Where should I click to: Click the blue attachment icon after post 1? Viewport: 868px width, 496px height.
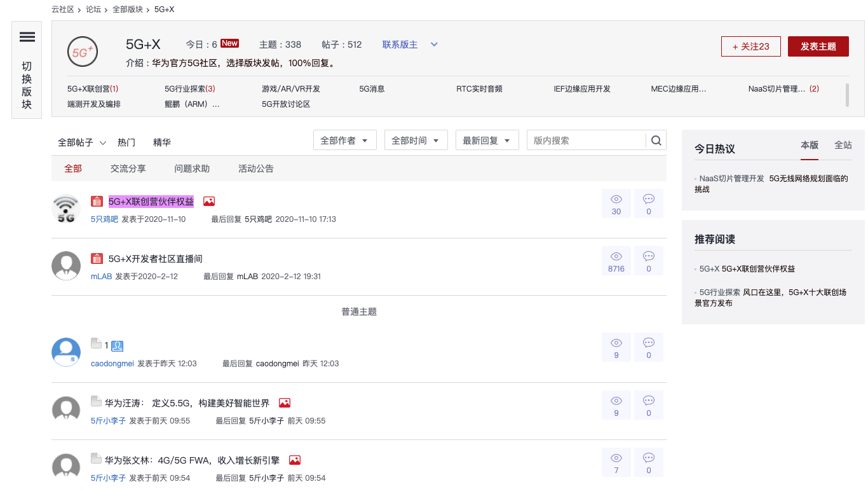(117, 346)
